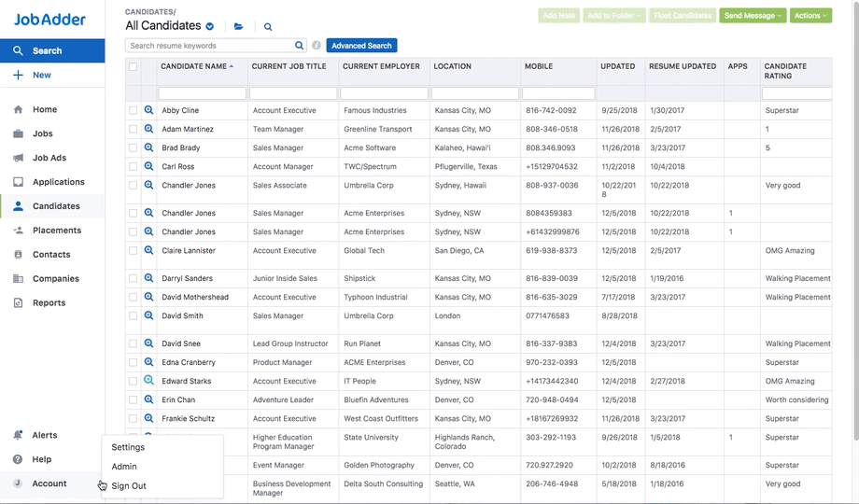The height and width of the screenshot is (504, 859).
Task: Select Settings in the account popup
Action: pos(128,447)
